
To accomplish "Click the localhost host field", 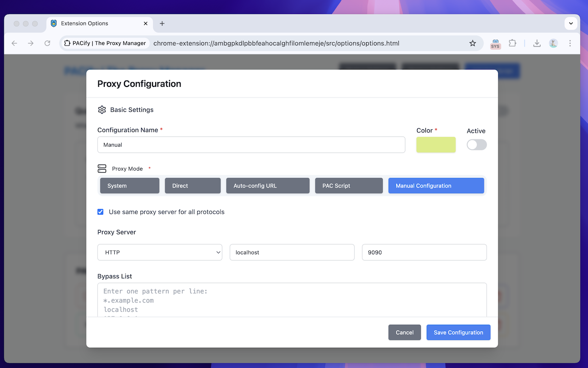I will coord(292,253).
